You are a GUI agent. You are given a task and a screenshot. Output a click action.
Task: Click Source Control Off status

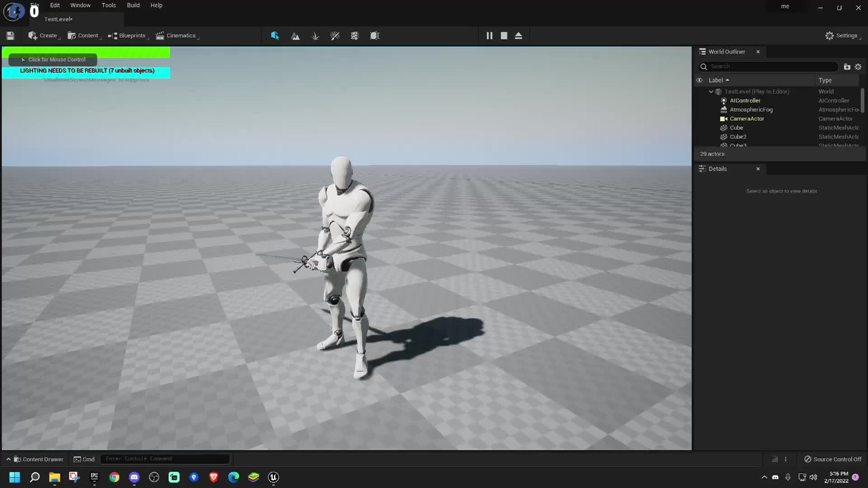click(x=833, y=459)
